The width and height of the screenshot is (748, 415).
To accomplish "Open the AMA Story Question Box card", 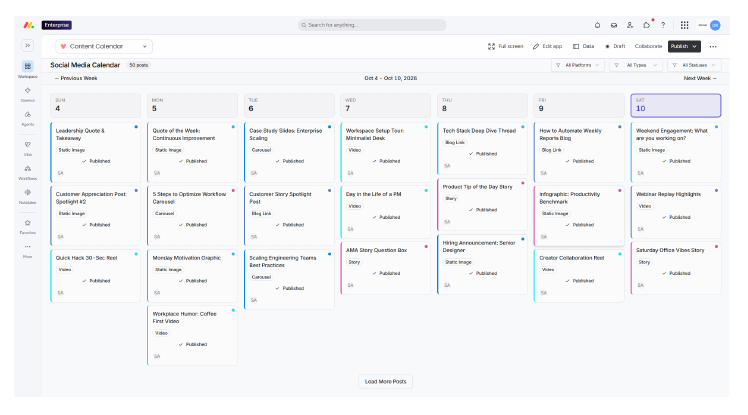I will [385, 268].
